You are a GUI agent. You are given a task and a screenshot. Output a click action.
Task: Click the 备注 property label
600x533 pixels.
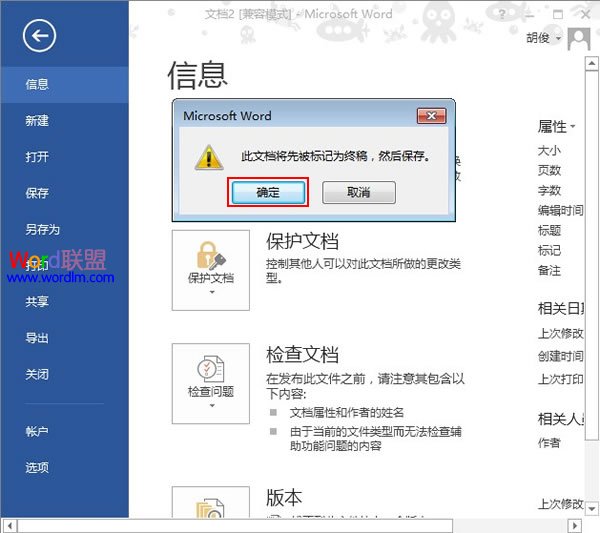(549, 271)
